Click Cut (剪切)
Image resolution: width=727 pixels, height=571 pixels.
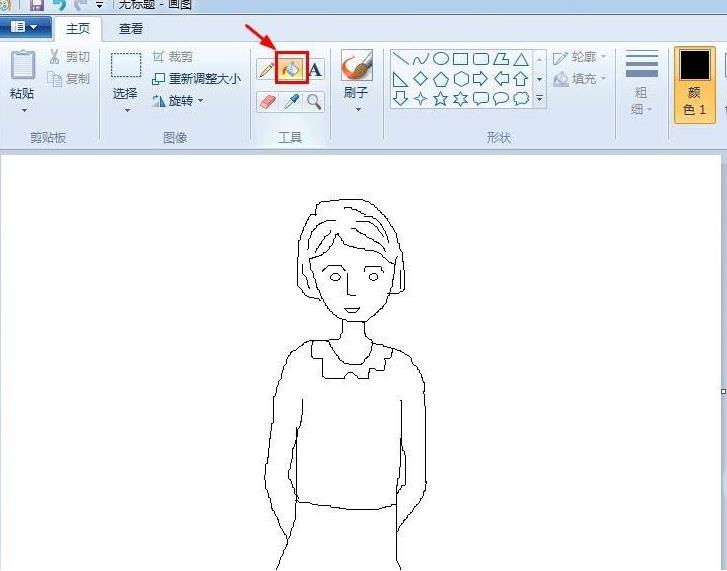coord(69,57)
